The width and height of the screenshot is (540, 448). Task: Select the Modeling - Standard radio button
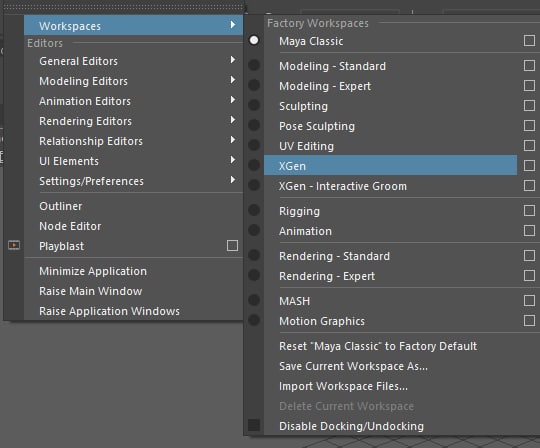254,65
